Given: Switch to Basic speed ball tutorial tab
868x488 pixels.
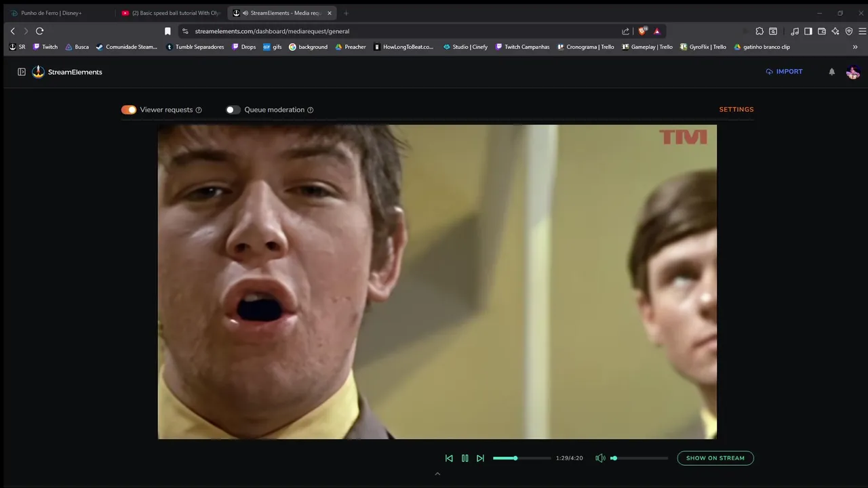Looking at the screenshot, I should click(x=170, y=13).
